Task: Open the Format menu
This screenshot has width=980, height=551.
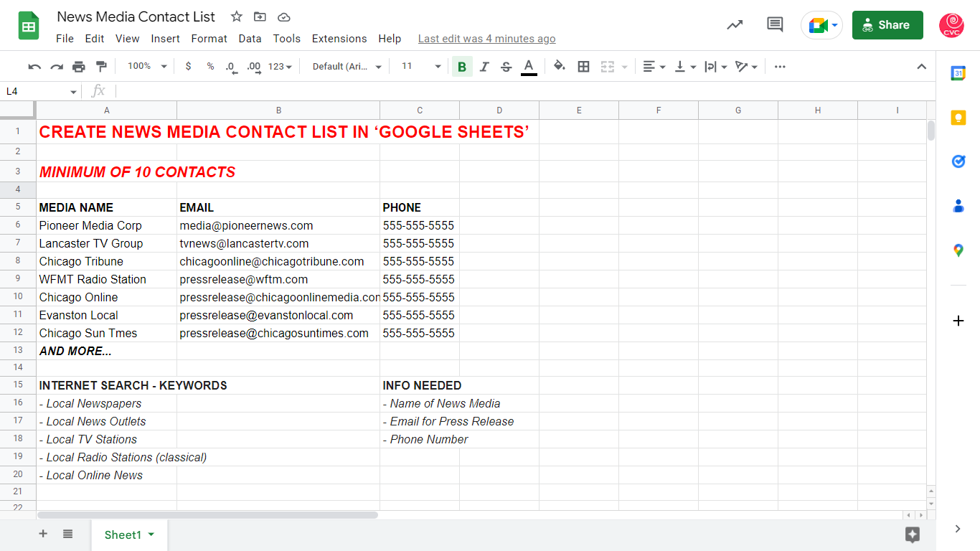Action: pyautogui.click(x=209, y=39)
